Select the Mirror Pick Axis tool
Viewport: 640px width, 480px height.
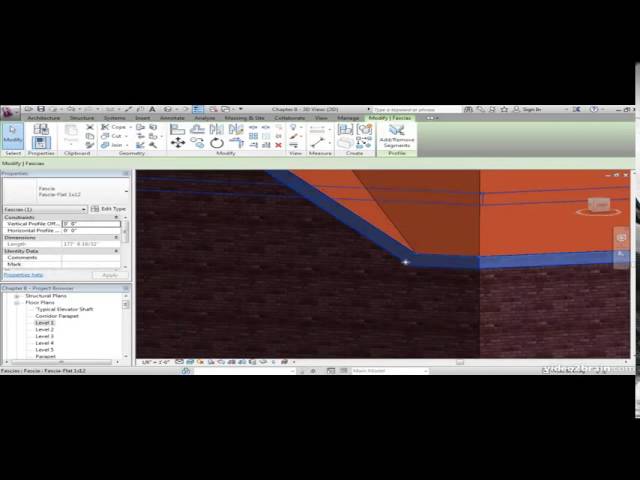pos(216,129)
